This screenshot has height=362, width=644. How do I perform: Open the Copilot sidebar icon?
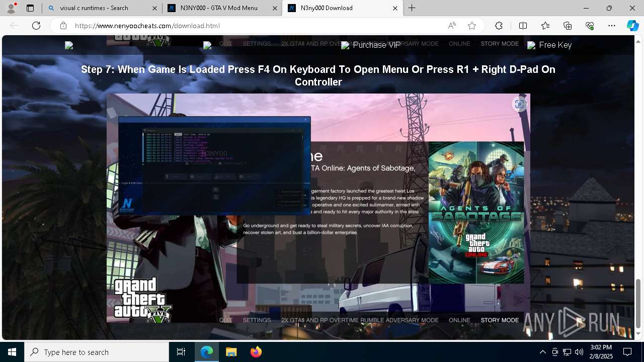tap(632, 26)
